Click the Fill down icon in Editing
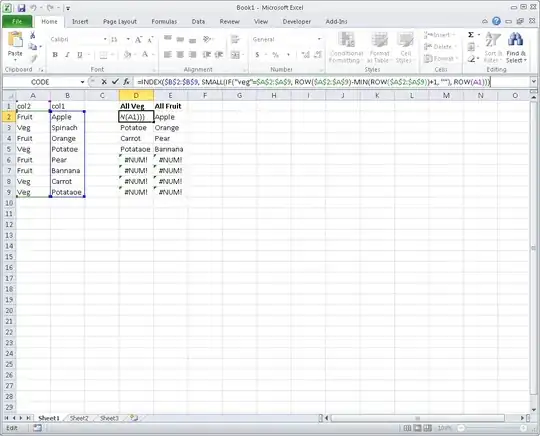The height and width of the screenshot is (436, 540). click(x=471, y=46)
